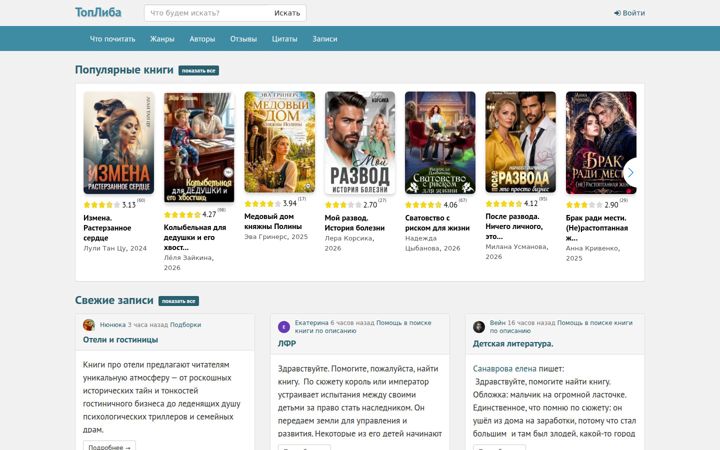
Task: Open title link 'После развода. Ничего личного'
Action: tap(514, 226)
